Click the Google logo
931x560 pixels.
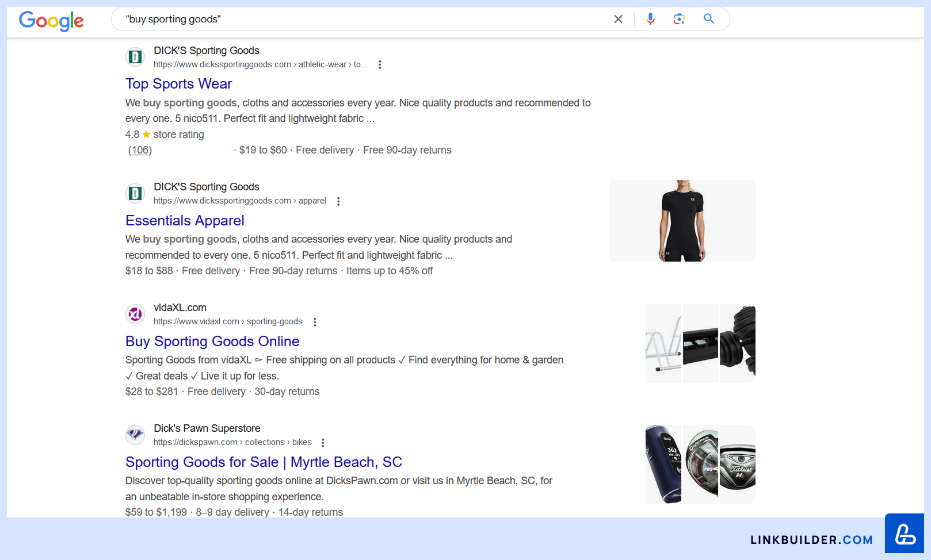(x=51, y=21)
